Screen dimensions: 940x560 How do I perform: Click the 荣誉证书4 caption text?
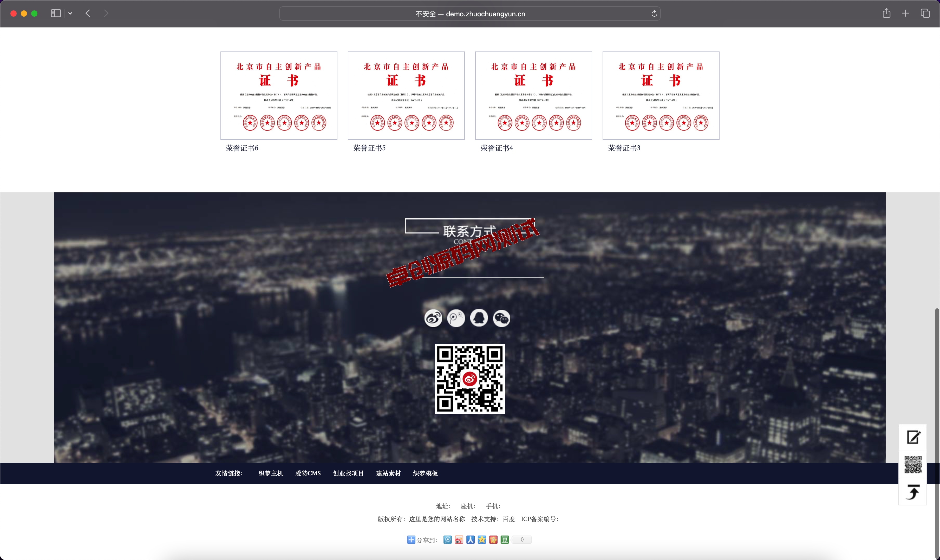coord(497,148)
